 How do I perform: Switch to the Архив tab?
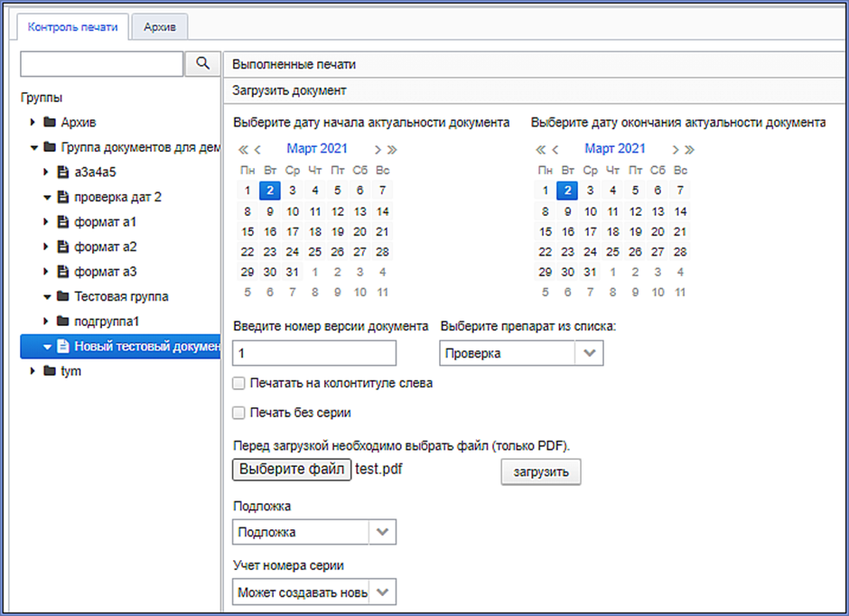click(x=160, y=27)
